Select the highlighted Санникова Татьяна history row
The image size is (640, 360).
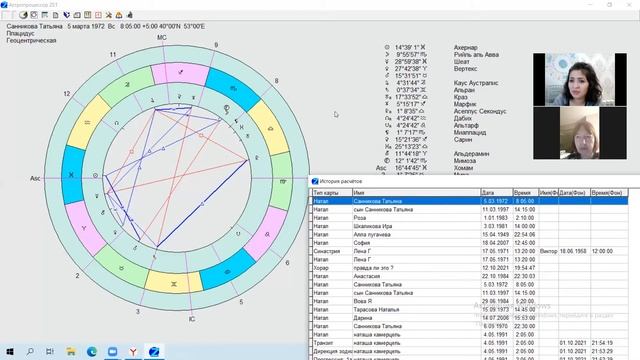(470, 201)
